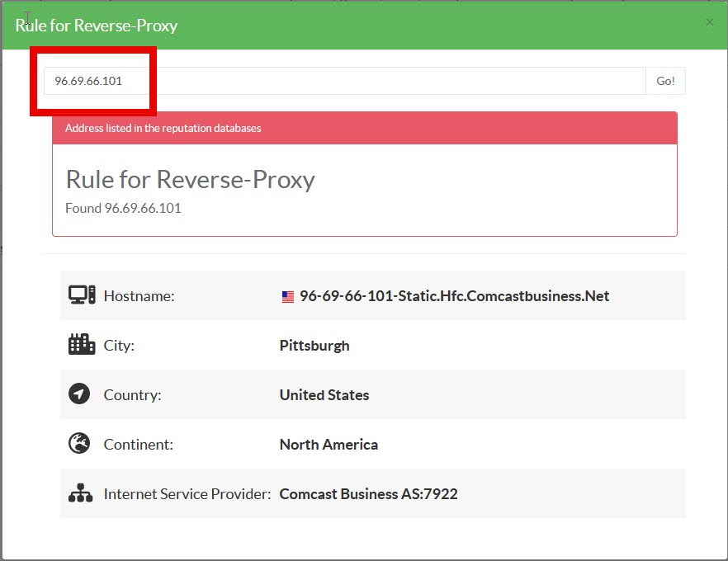
Task: Click the green header title text
Action: 97,25
